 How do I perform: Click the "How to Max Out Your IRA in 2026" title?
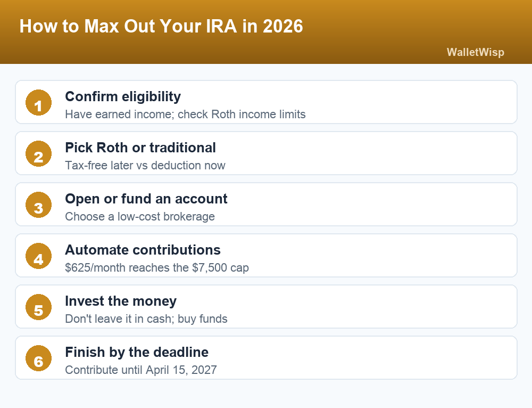point(161,26)
